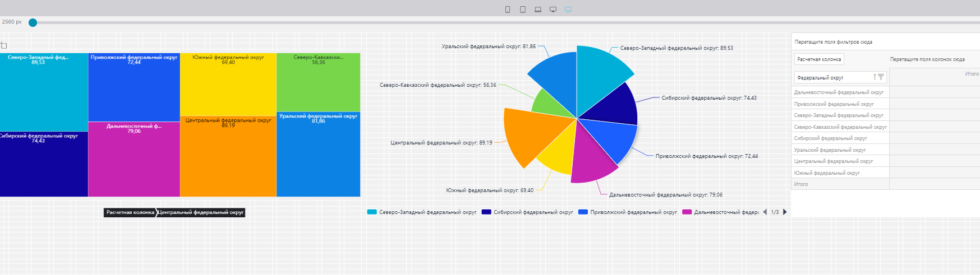Screen dimensions: 980x275
Task: Toggle sort arrow on Федеральный округ field
Action: click(874, 77)
